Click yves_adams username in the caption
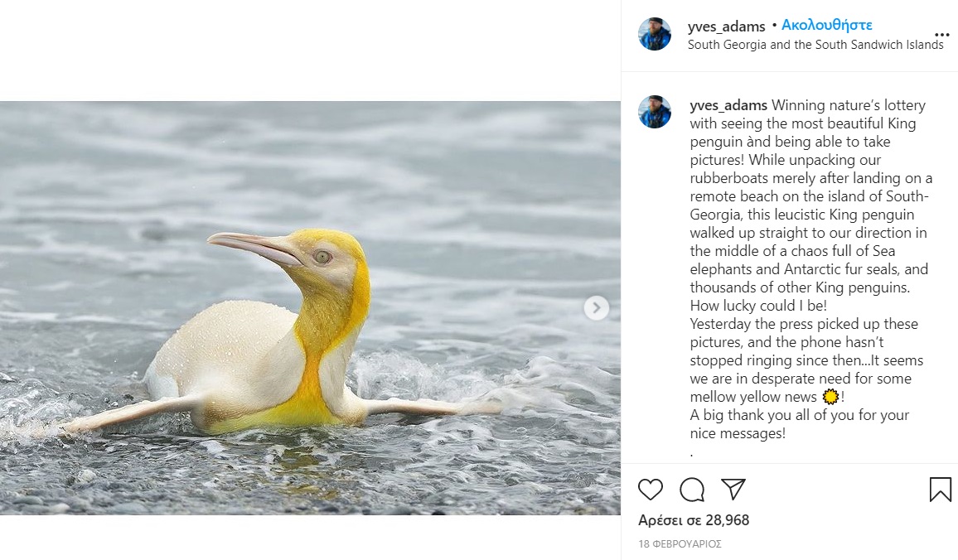The width and height of the screenshot is (958, 560). (728, 105)
